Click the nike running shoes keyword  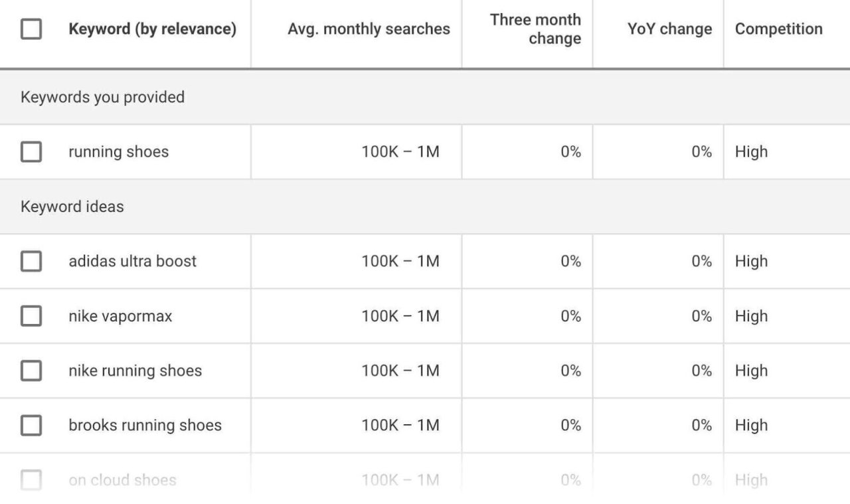tap(135, 371)
